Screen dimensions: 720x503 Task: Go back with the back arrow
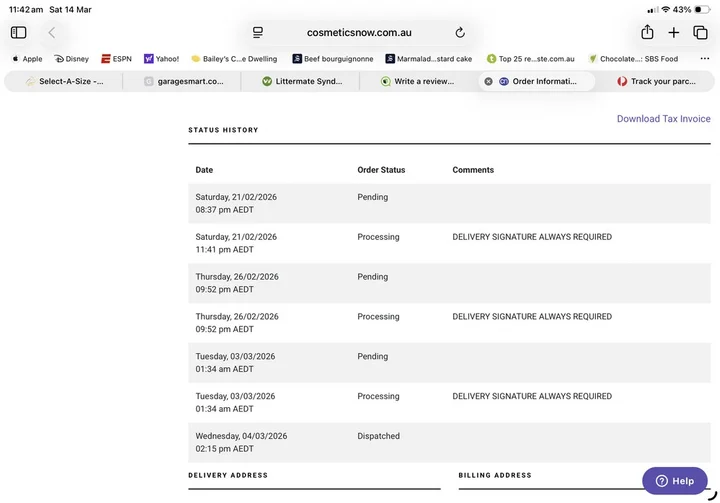(x=52, y=33)
